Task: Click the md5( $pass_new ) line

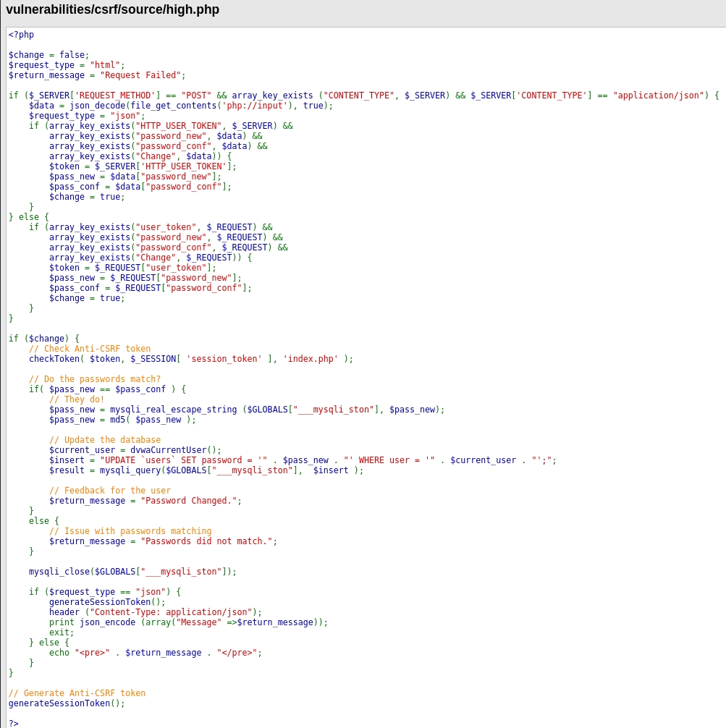Action: tap(122, 420)
